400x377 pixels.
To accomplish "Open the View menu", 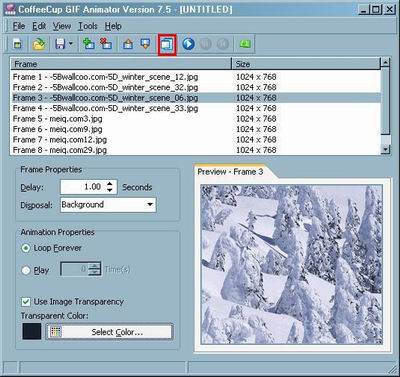I will click(62, 26).
